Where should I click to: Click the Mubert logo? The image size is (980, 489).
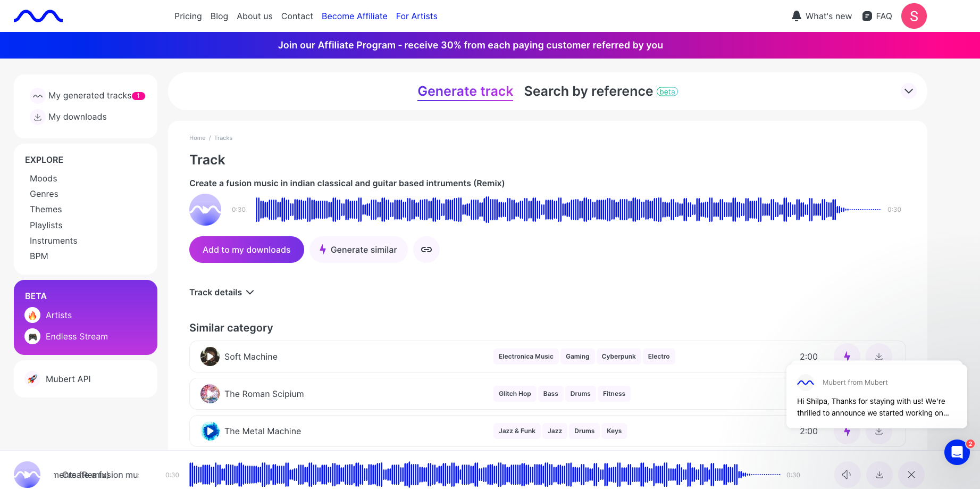38,15
